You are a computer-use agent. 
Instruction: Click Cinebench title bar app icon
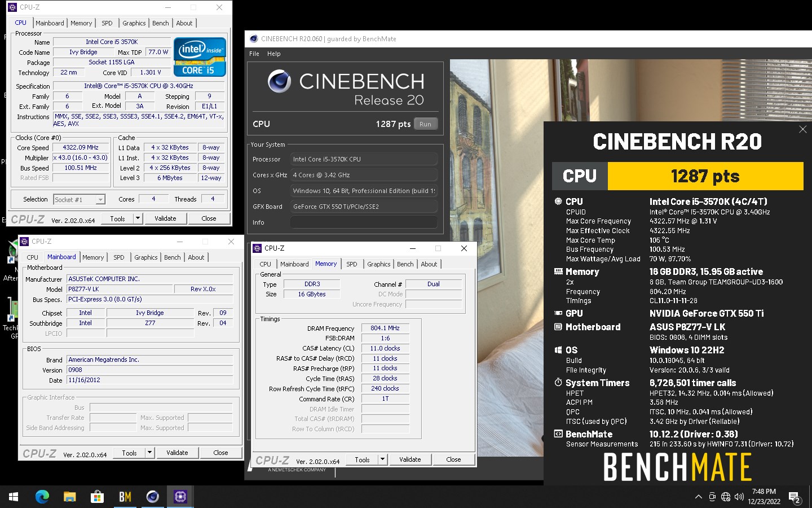[x=254, y=39]
